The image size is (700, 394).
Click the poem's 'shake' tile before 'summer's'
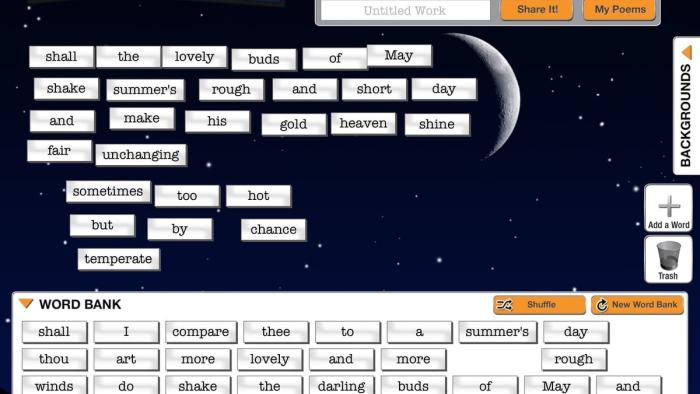click(66, 88)
